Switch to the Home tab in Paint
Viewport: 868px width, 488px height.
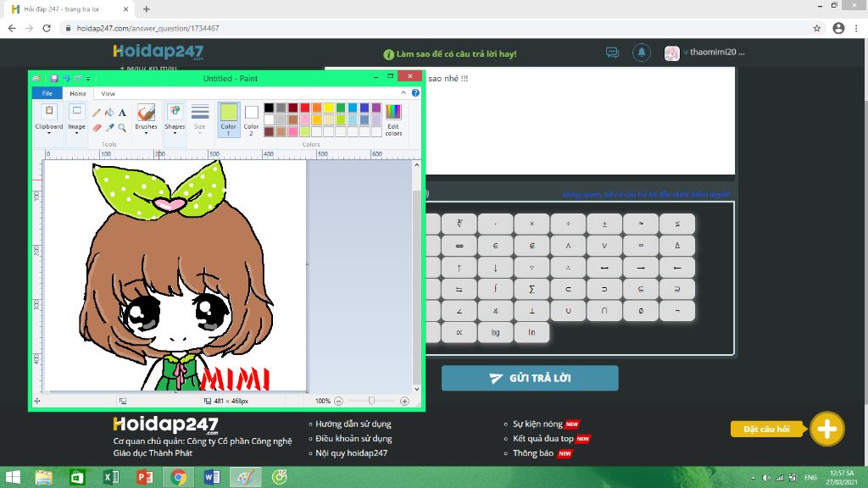click(x=77, y=93)
